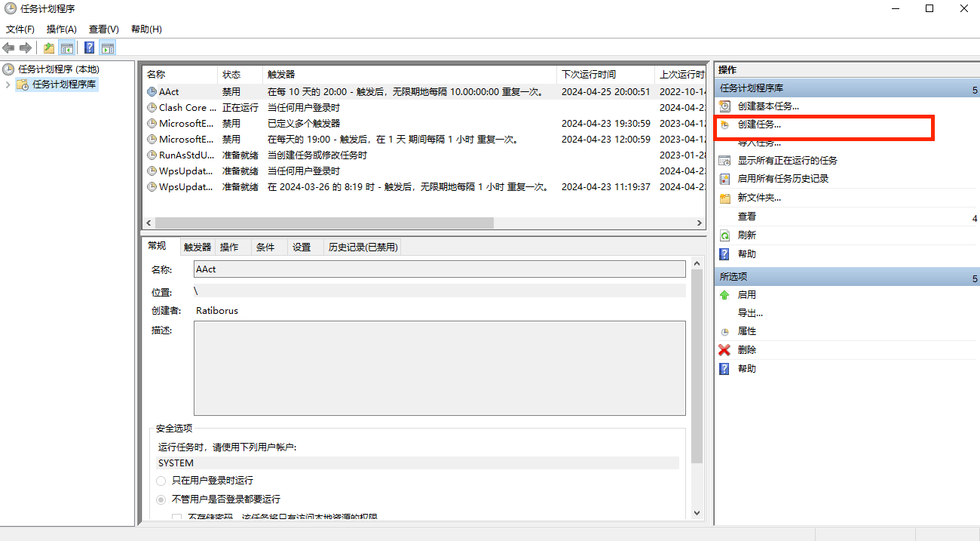Click the task list scrollbar right arrow
980x541 pixels.
pyautogui.click(x=700, y=223)
